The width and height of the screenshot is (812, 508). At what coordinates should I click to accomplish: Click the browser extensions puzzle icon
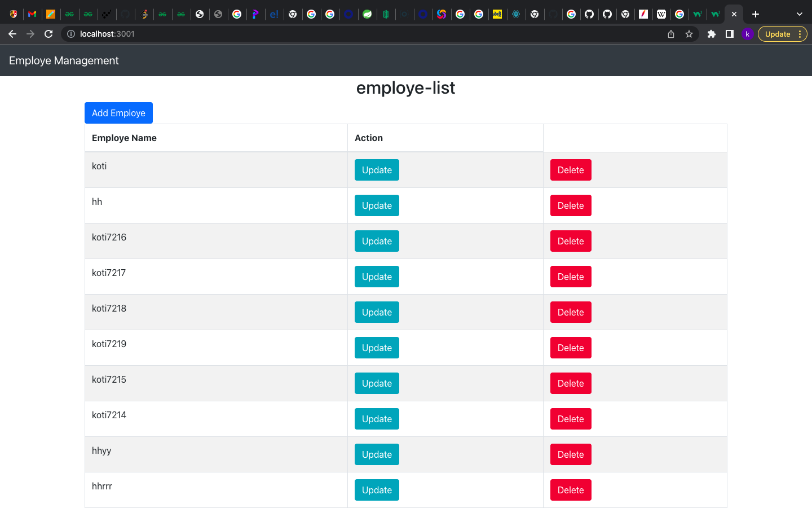tap(711, 34)
